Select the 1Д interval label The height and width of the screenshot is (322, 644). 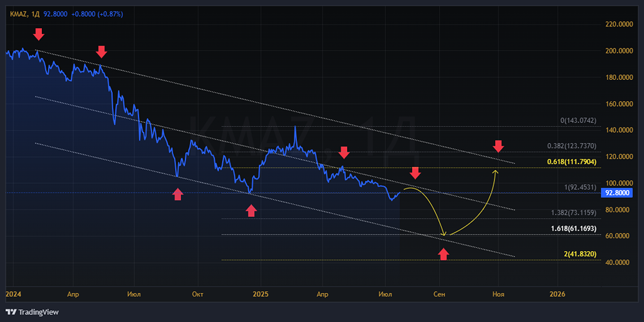[34, 14]
